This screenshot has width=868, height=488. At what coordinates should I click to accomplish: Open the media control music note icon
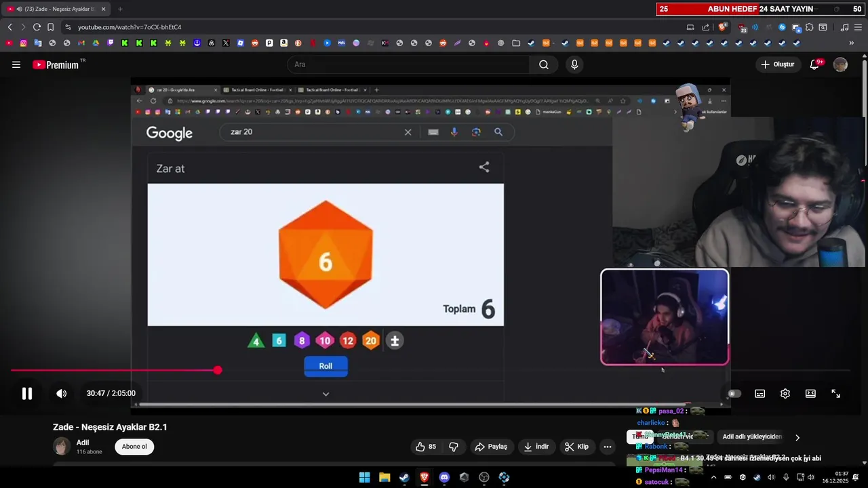point(844,27)
